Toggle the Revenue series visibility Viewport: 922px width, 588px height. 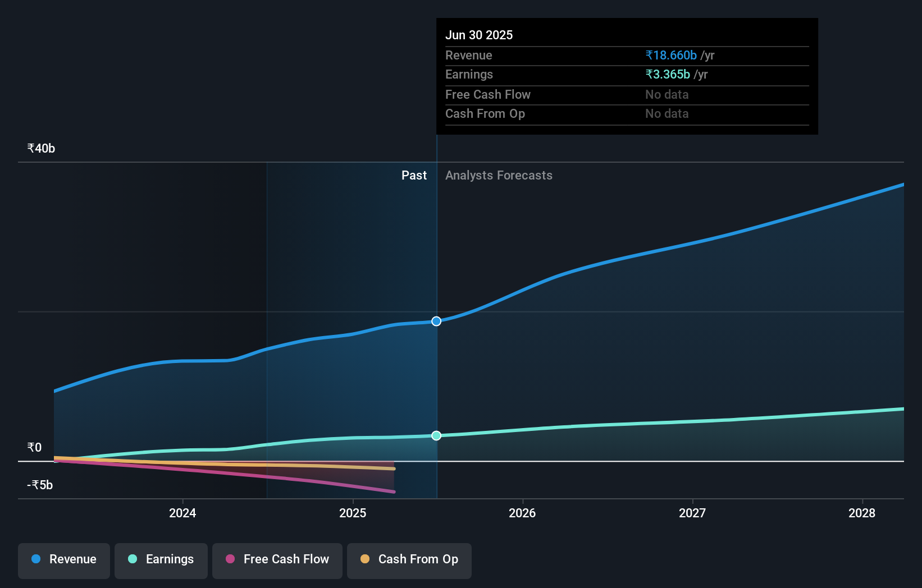tap(63, 559)
